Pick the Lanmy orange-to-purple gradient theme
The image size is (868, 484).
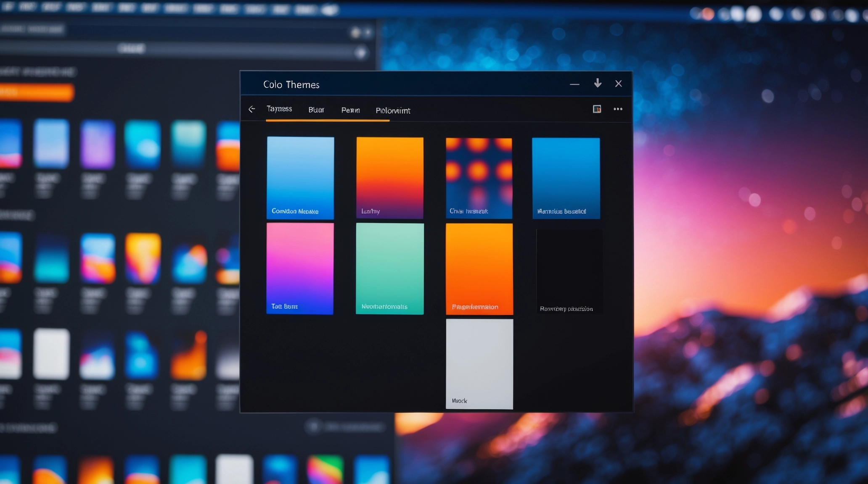pos(390,177)
